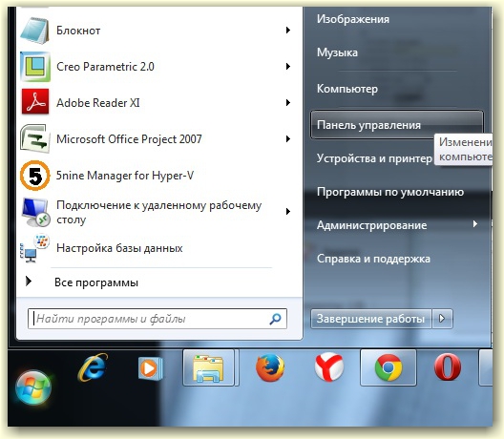The height and width of the screenshot is (439, 504).
Task: Open Windows Explorer folder icon
Action: coord(208,368)
